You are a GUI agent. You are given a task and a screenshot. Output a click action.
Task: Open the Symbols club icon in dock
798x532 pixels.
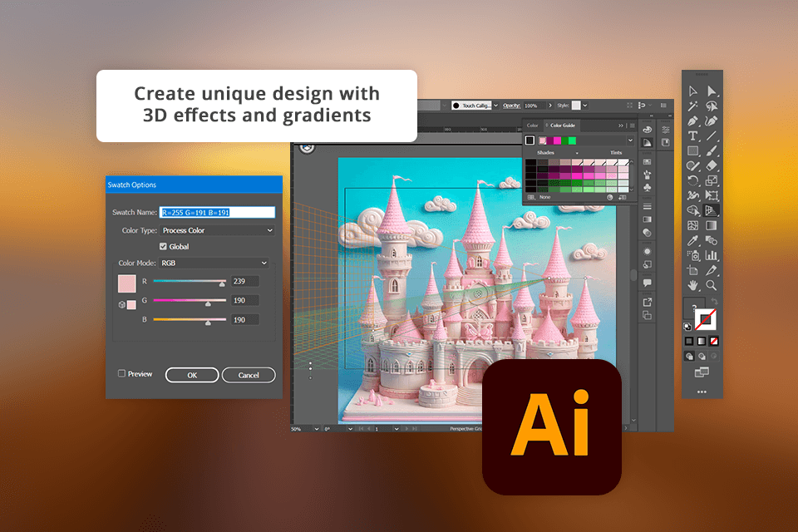pos(648,187)
